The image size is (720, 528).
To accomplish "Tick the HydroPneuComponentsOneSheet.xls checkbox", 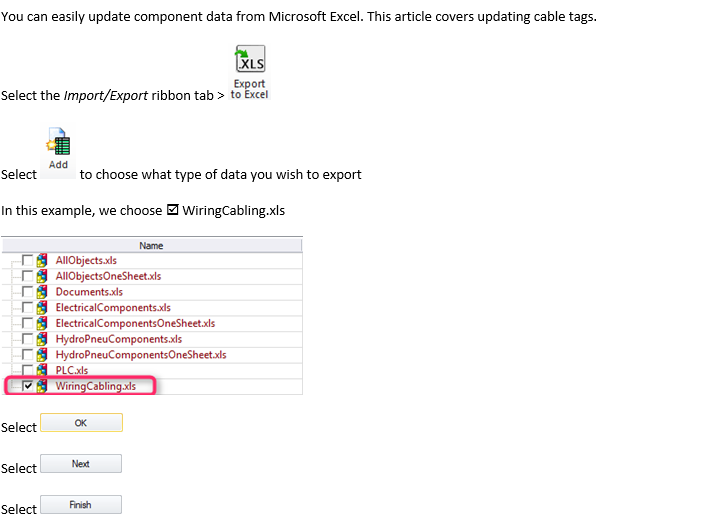I will [x=28, y=354].
